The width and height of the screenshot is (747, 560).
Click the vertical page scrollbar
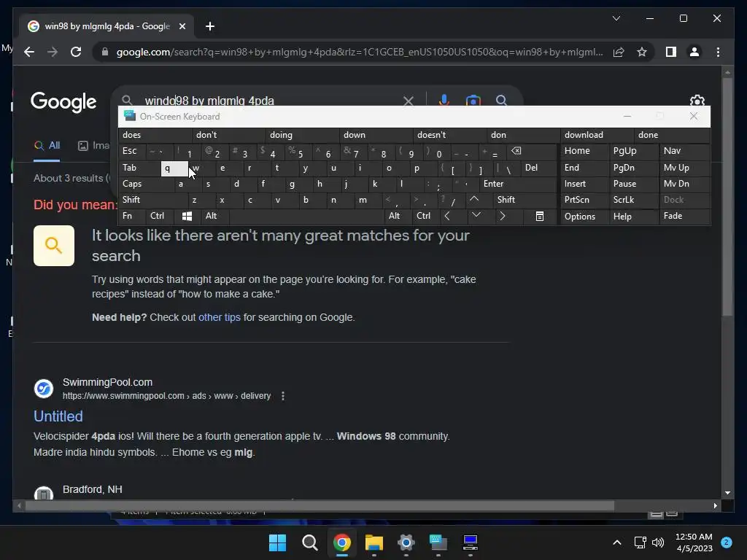point(727,195)
